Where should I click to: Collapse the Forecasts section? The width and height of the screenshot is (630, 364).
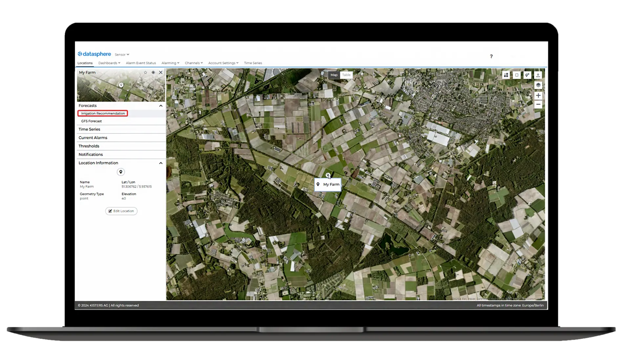pos(161,106)
